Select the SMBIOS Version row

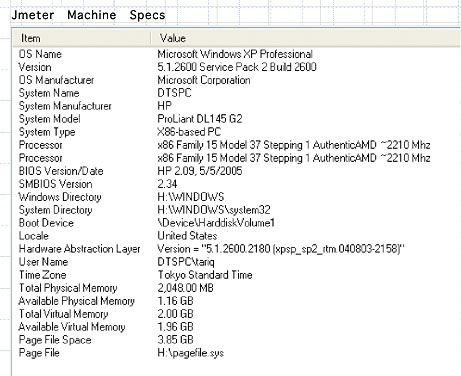[237, 184]
